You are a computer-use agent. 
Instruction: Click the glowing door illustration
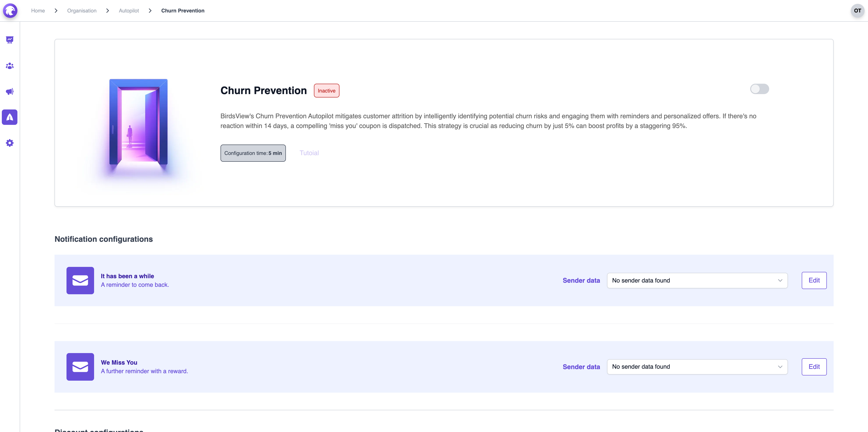pyautogui.click(x=138, y=123)
